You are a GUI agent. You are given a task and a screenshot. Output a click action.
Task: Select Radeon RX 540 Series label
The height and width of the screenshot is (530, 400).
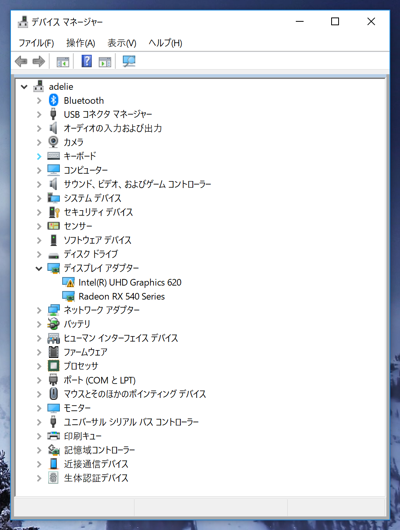coord(122,296)
